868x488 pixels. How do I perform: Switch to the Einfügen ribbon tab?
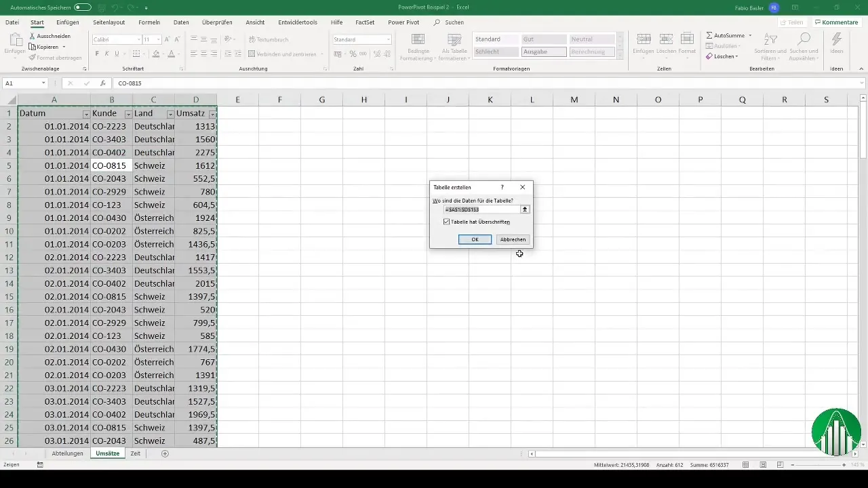(68, 22)
